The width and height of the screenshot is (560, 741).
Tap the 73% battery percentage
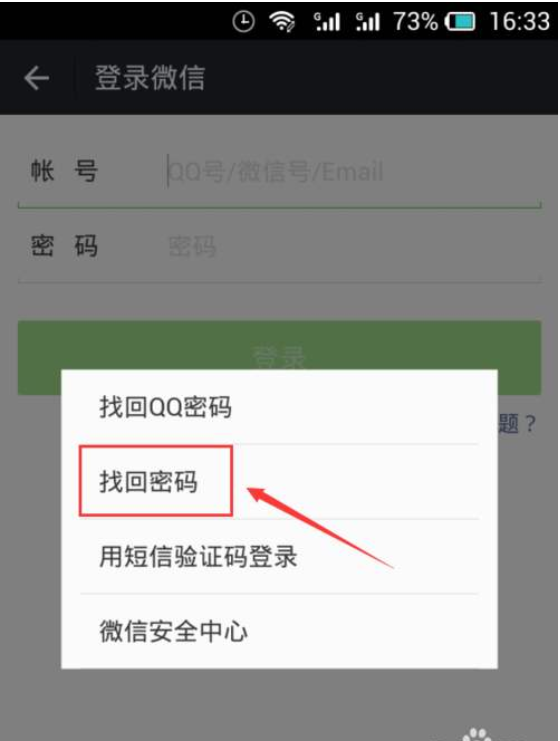click(x=415, y=22)
